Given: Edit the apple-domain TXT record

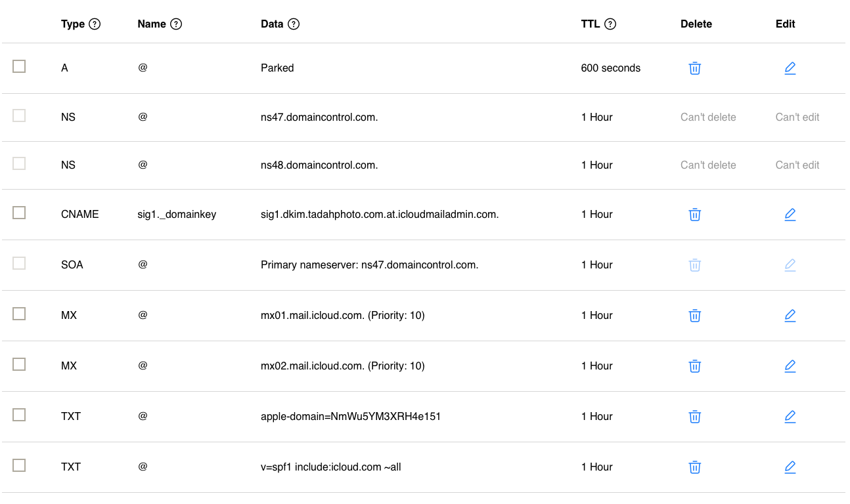Looking at the screenshot, I should [790, 417].
